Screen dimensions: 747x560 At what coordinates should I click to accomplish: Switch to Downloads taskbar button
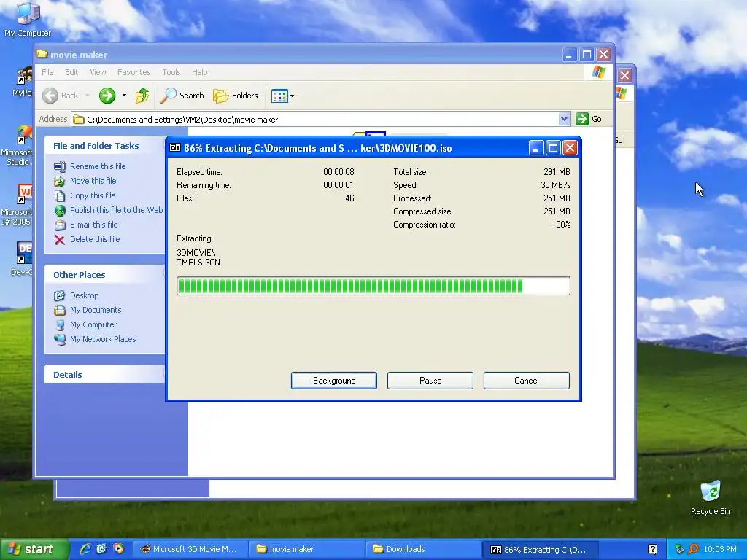(424, 550)
